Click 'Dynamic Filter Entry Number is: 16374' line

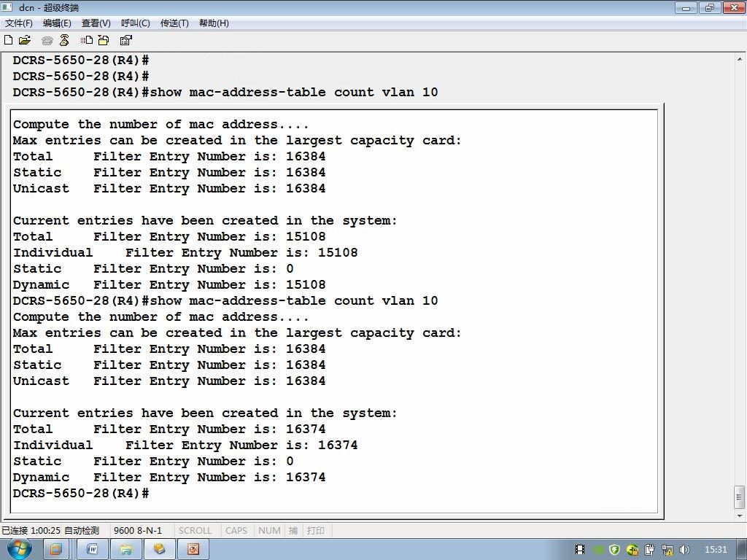pos(169,477)
